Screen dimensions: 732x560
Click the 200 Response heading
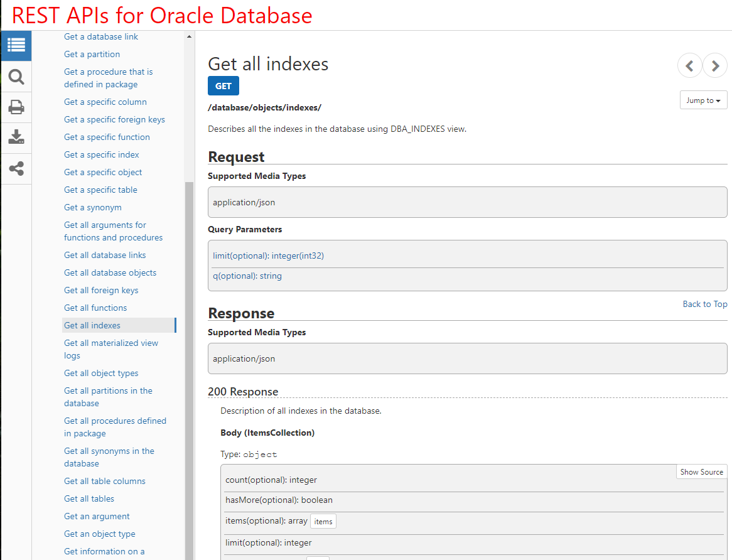pos(243,392)
